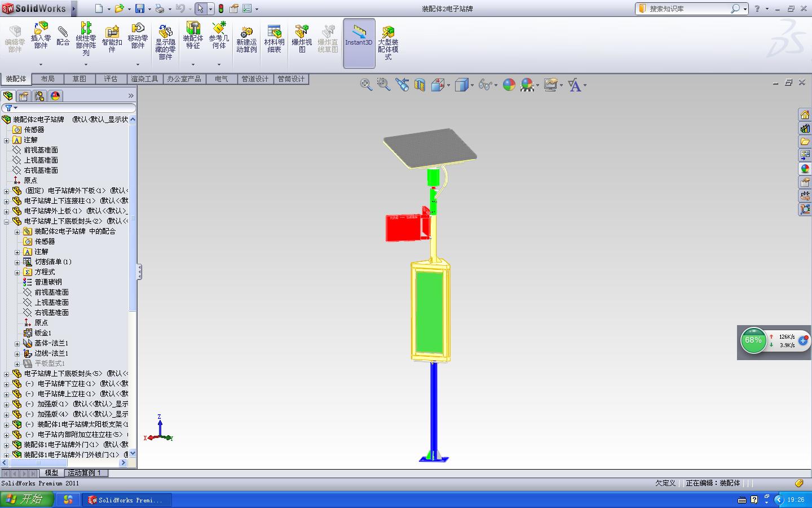The width and height of the screenshot is (812, 508).
Task: Collapse the feature tree panel using the splitter handle
Action: [x=139, y=272]
